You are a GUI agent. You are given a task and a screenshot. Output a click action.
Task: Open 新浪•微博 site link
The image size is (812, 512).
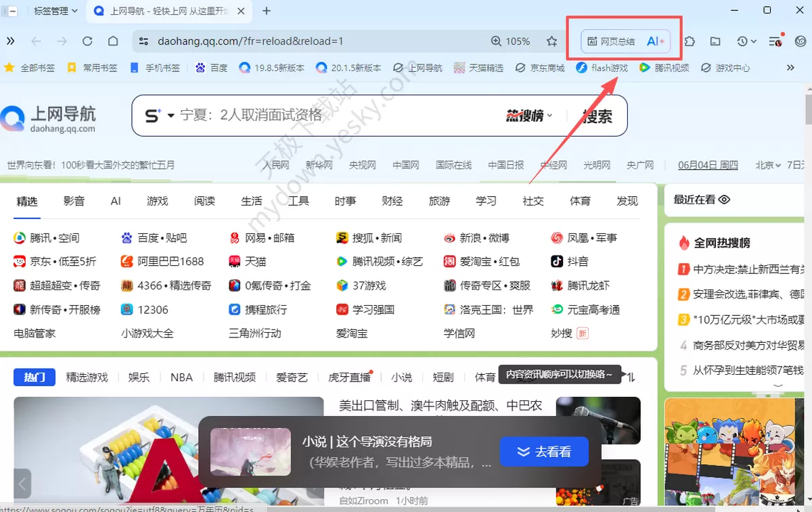[x=476, y=238]
